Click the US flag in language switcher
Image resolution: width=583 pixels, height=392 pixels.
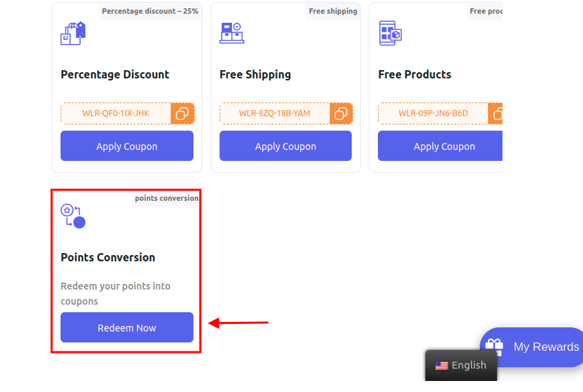point(442,366)
